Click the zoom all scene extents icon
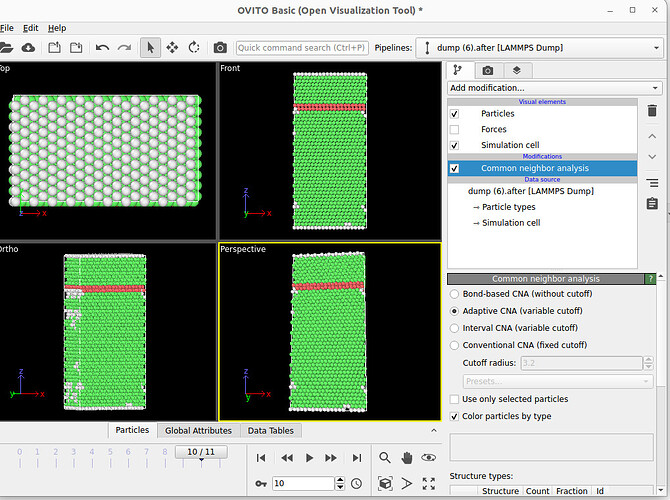 (429, 483)
